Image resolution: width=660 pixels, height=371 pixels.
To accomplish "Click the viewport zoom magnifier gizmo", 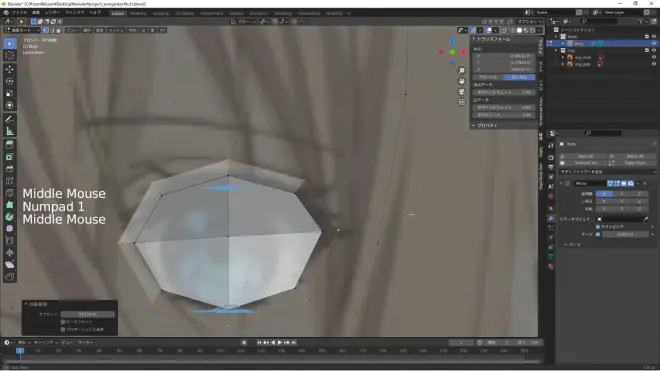I will [x=462, y=71].
